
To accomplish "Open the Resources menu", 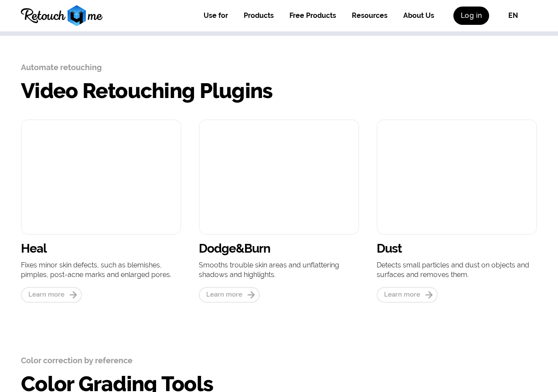I will pyautogui.click(x=370, y=16).
